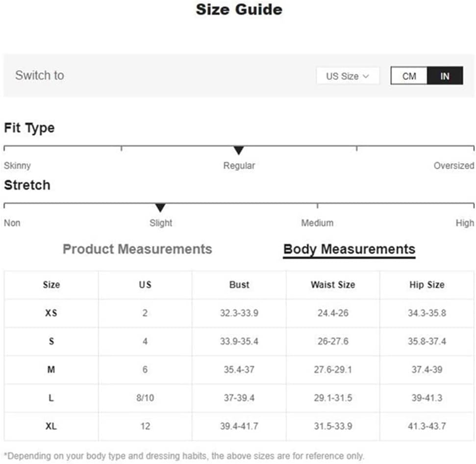Click the 8/10 US size cell
The width and height of the screenshot is (476, 464).
click(145, 398)
